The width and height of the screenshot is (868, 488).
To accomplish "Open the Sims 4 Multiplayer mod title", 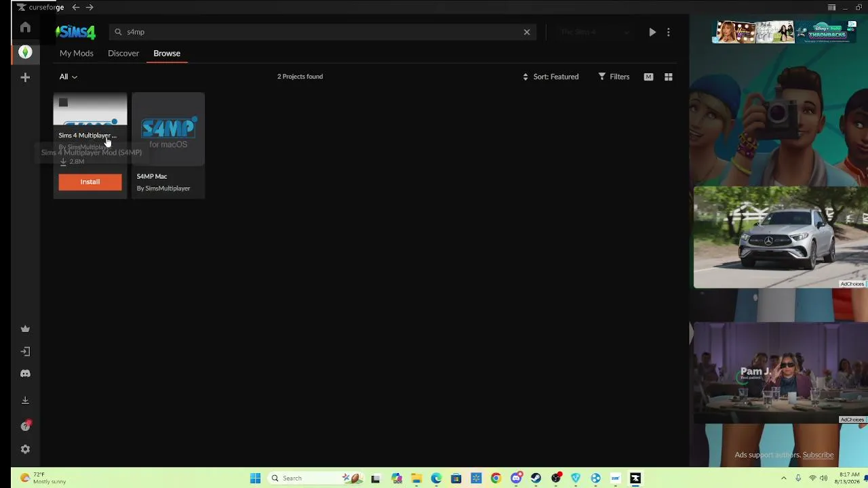I will pos(87,136).
